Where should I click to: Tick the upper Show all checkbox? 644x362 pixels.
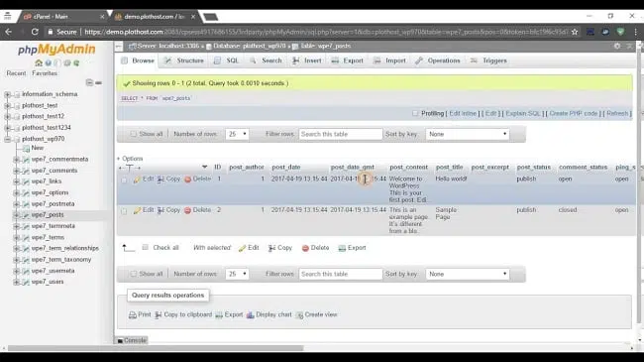(x=134, y=134)
